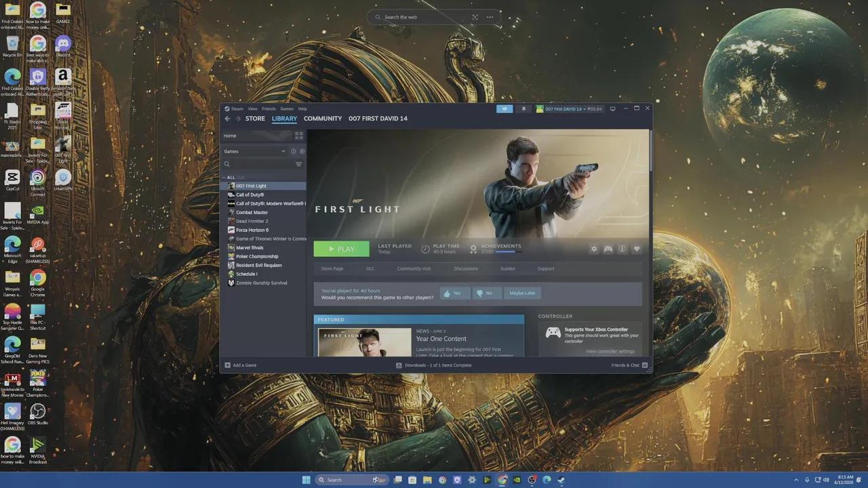Click taskbar Search box
Image resolution: width=868 pixels, height=488 pixels.
[x=353, y=480]
